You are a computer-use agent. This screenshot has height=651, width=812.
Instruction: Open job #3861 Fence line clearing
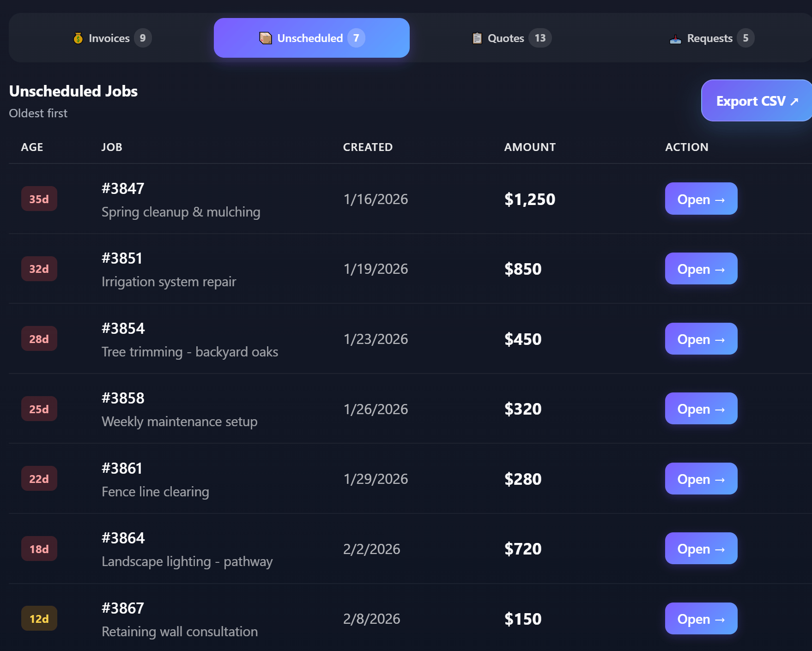[701, 479]
